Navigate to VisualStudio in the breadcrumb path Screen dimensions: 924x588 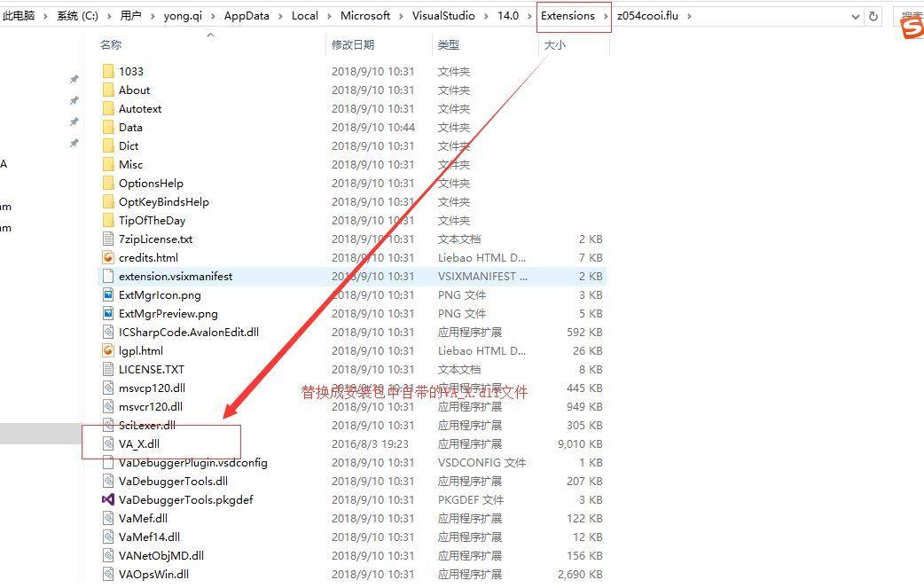[443, 16]
